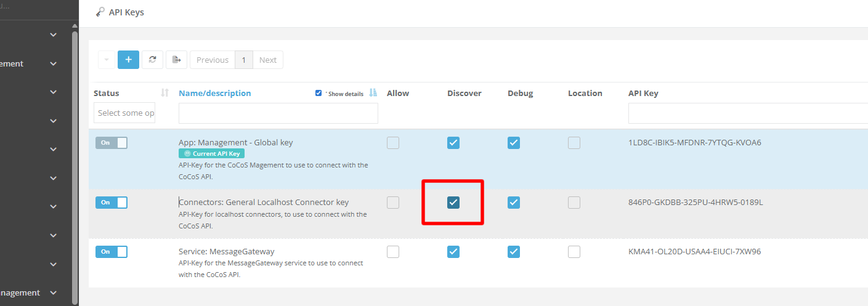Sort by Name/description column header
The height and width of the screenshot is (306, 868).
coord(215,93)
